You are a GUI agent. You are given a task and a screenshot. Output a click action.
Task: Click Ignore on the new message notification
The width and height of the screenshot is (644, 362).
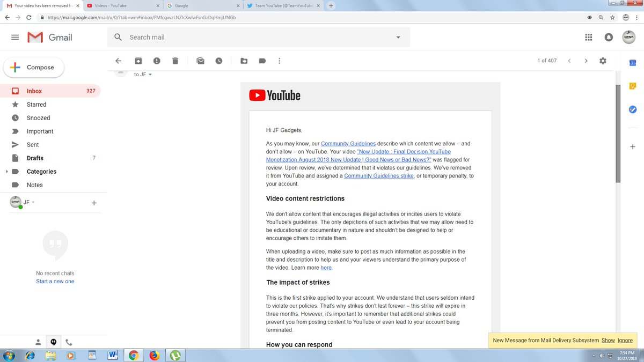pos(625,341)
